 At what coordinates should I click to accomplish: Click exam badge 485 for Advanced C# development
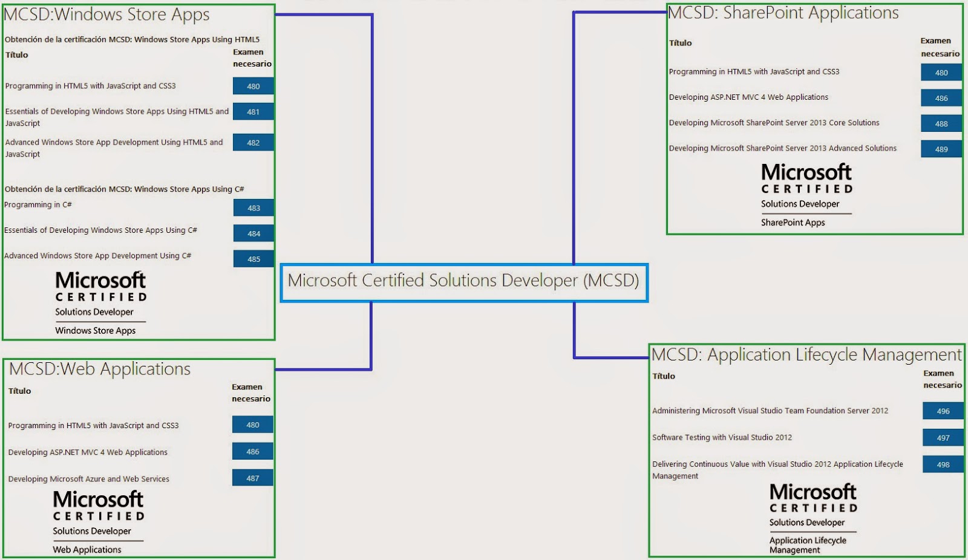[x=252, y=258]
